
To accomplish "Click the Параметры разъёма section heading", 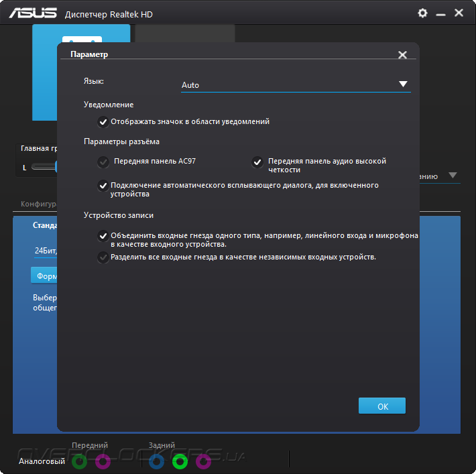I will click(121, 142).
